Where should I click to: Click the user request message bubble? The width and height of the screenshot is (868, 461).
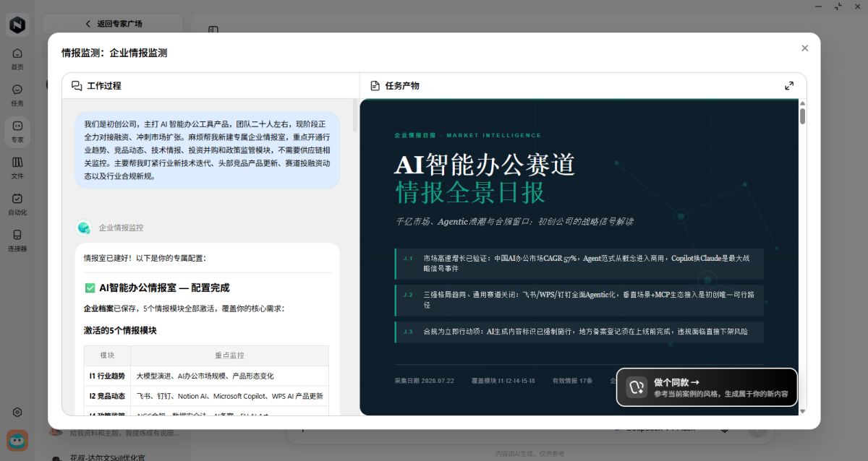(208, 150)
